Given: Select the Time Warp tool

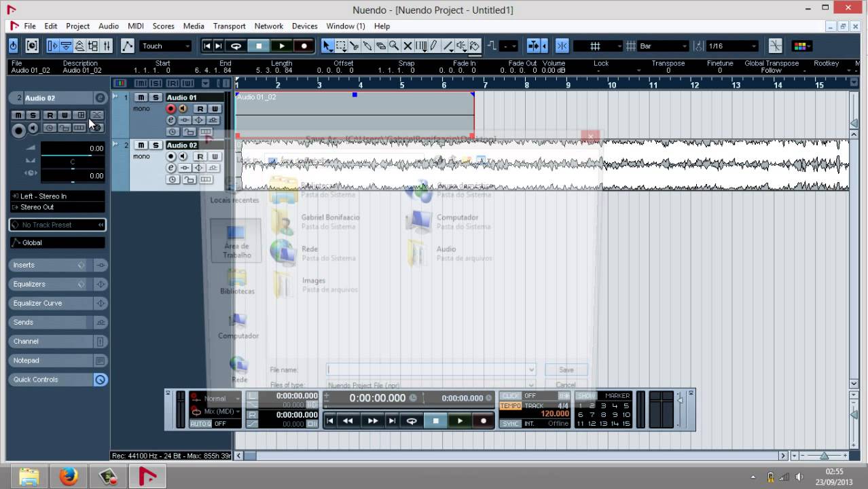Looking at the screenshot, I should (x=421, y=46).
